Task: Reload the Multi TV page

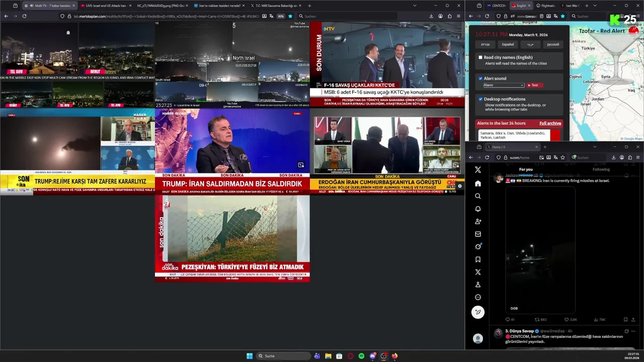Action: (x=24, y=16)
